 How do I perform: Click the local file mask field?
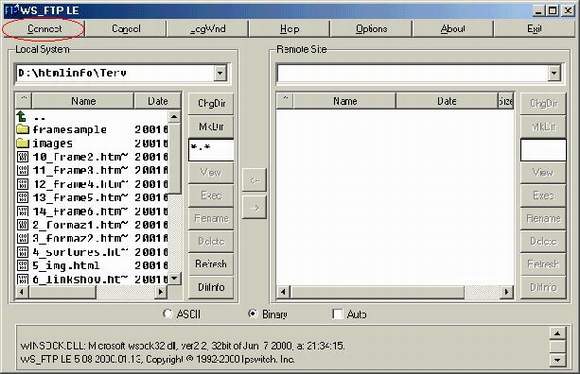211,150
